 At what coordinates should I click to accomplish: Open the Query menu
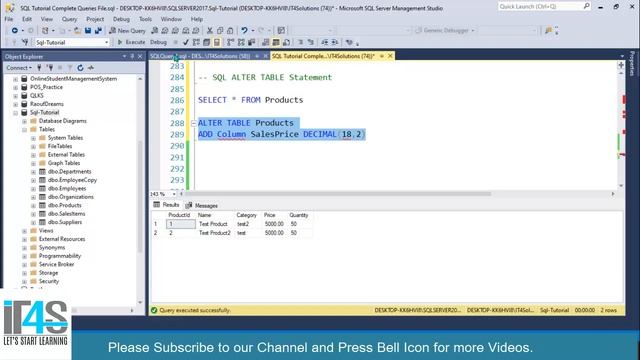[69, 19]
